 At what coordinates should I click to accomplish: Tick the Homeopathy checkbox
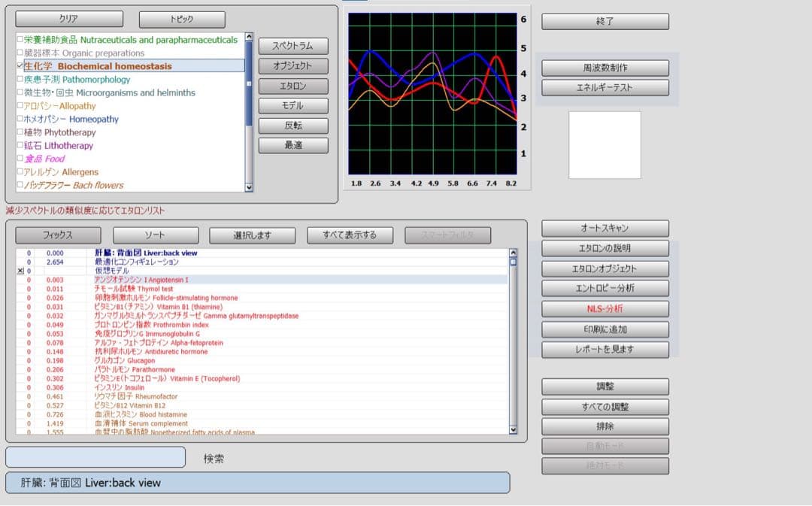pos(20,119)
